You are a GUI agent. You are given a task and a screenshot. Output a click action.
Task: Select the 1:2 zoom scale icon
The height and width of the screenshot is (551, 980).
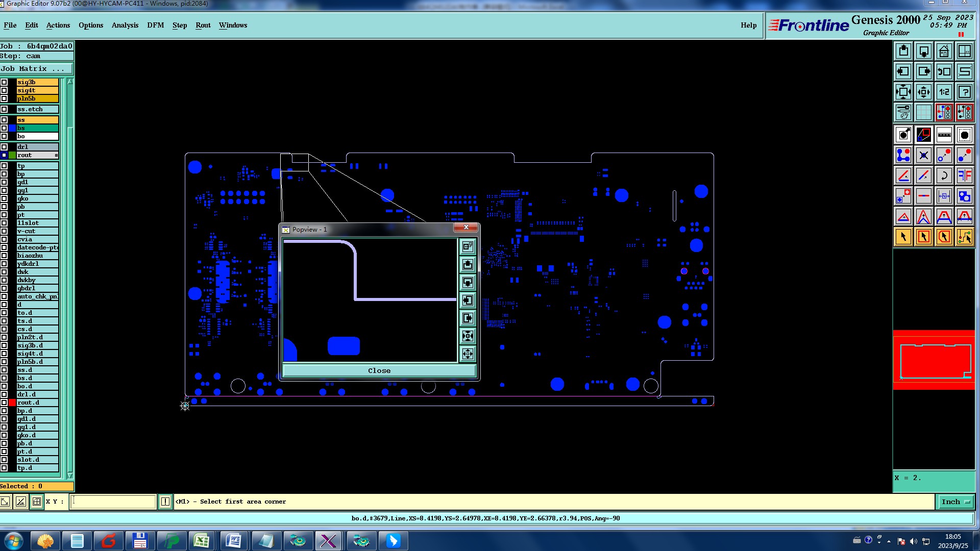pos(944,92)
